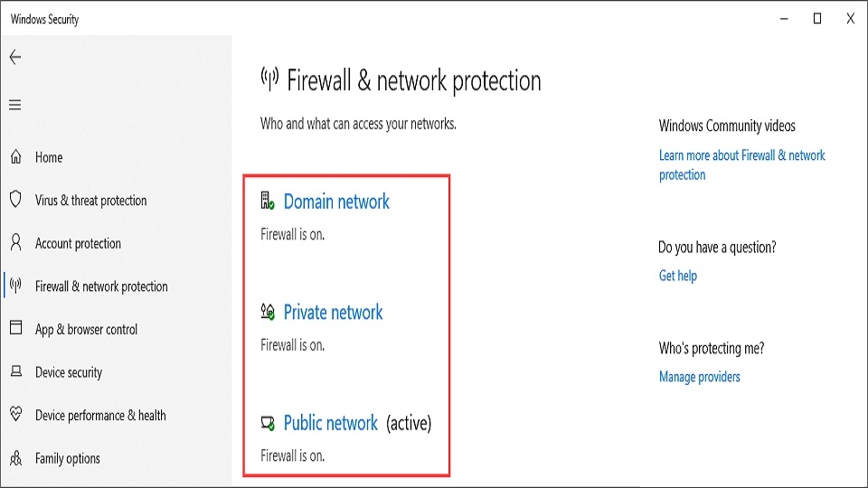This screenshot has height=488, width=868.
Task: Click Learn more about Firewall & network protection
Action: click(741, 164)
